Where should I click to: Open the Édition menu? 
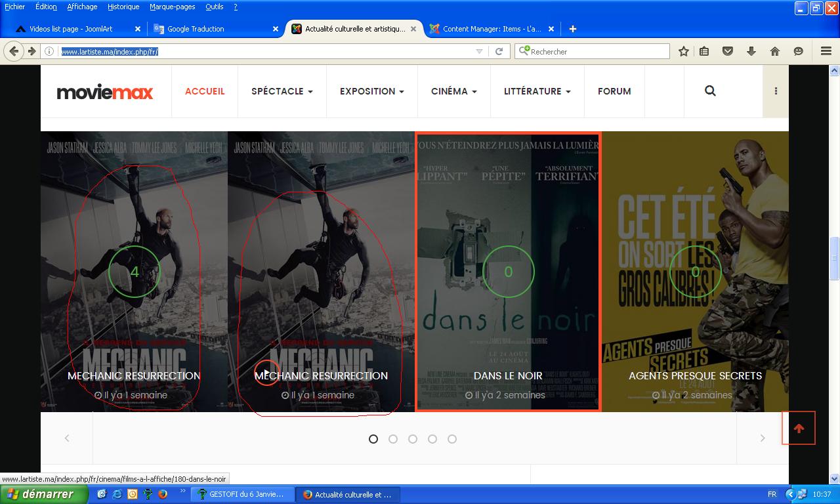pyautogui.click(x=46, y=7)
